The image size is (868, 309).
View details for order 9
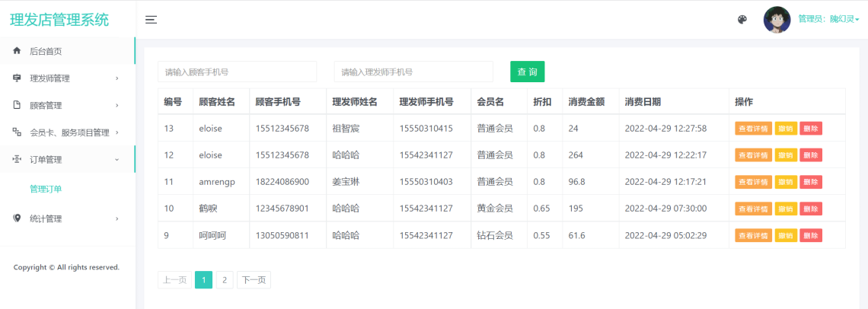pos(753,235)
